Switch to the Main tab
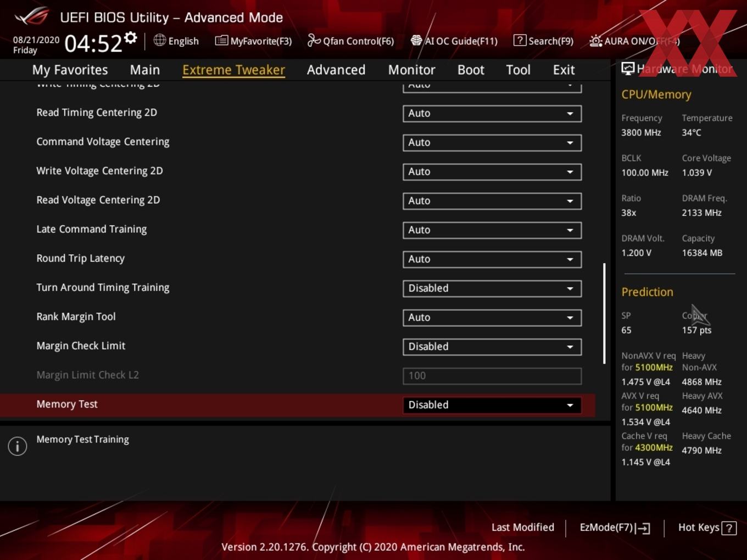Image resolution: width=747 pixels, height=560 pixels. click(x=145, y=70)
